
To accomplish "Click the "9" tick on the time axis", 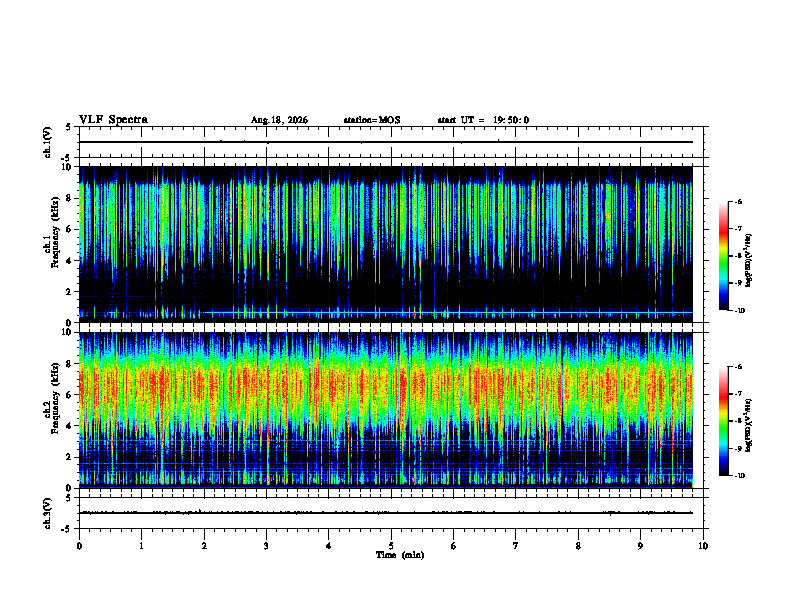I will [640, 546].
